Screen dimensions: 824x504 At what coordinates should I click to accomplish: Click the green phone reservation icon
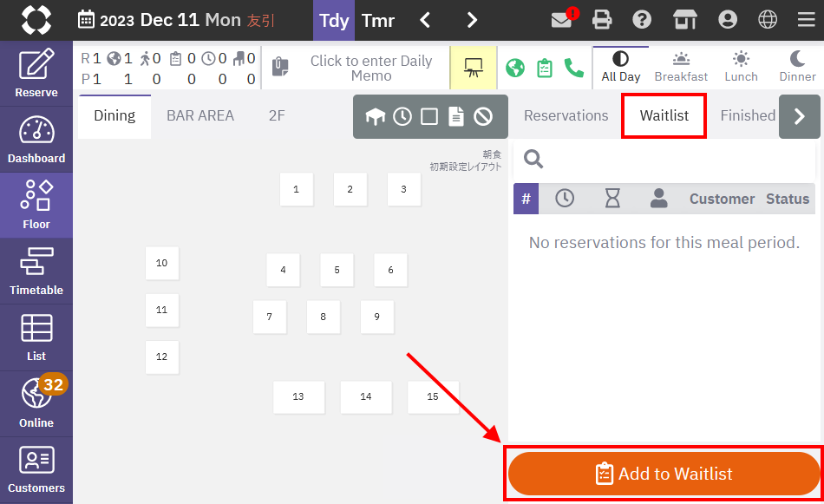coord(573,68)
